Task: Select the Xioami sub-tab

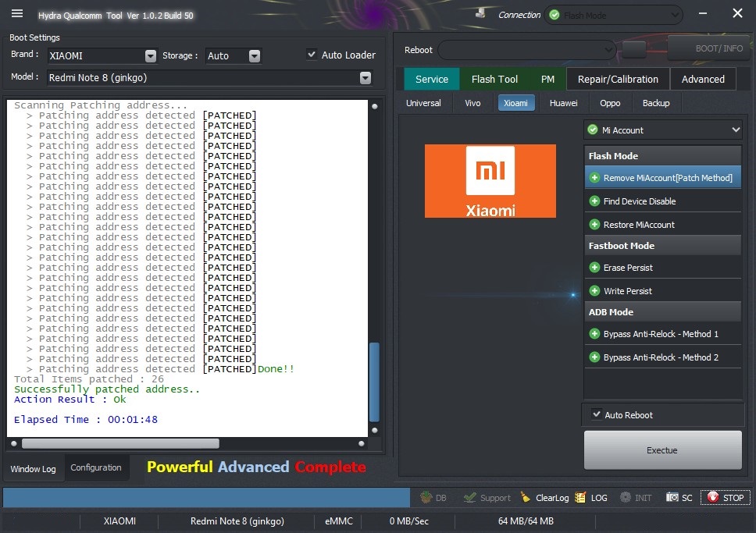Action: 516,103
